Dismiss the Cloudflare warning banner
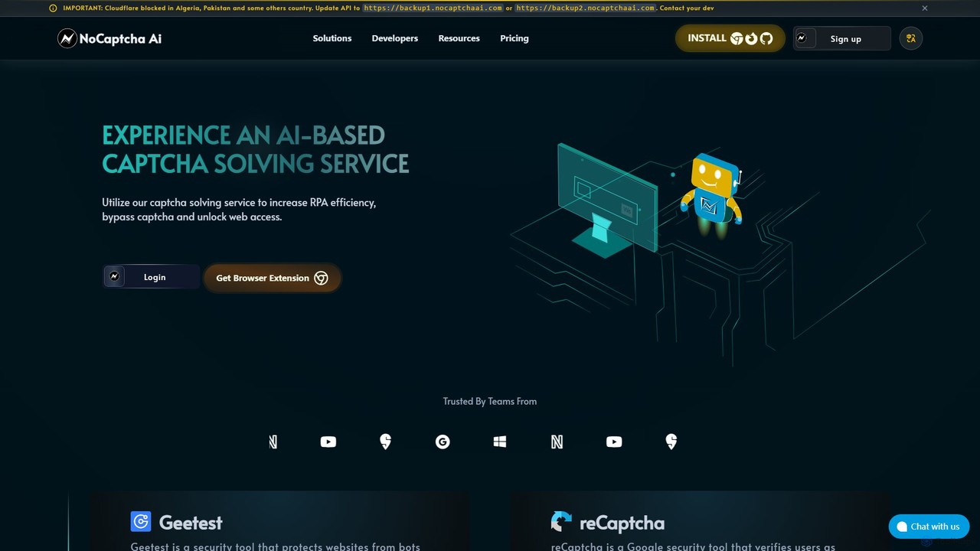The height and width of the screenshot is (551, 980). (x=924, y=8)
